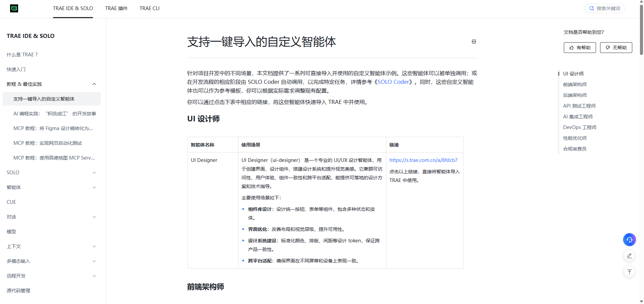Viewport: 644px width, 304px height.
Task: Collapse the 教程 & 最佳实践 section
Action: click(94, 84)
